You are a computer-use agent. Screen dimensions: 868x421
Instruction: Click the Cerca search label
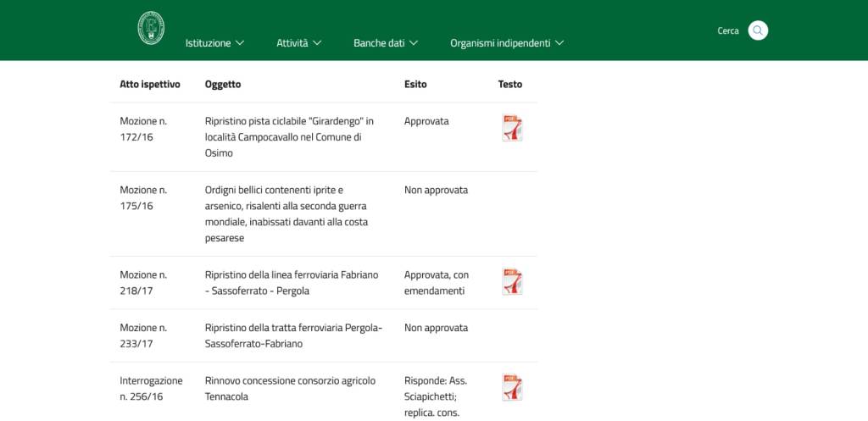tap(728, 30)
